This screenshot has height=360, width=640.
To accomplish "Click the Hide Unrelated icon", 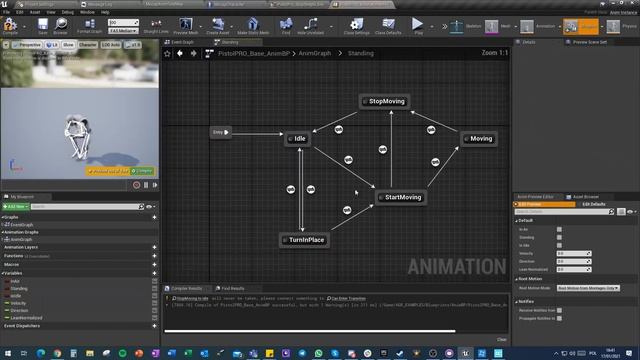I will pyautogui.click(x=310, y=25).
